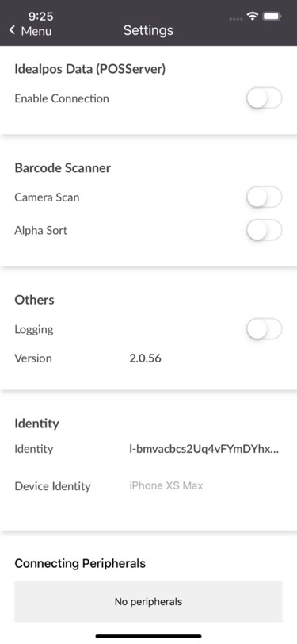Turn on the Camera Scan switch
Viewport: 297px width, 644px height.
[x=265, y=197]
